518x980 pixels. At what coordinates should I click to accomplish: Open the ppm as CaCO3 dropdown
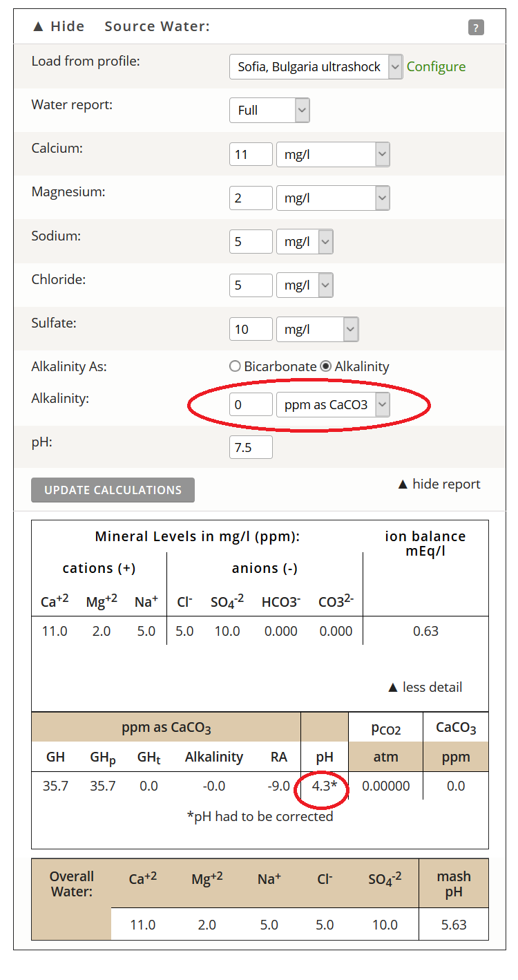click(333, 405)
